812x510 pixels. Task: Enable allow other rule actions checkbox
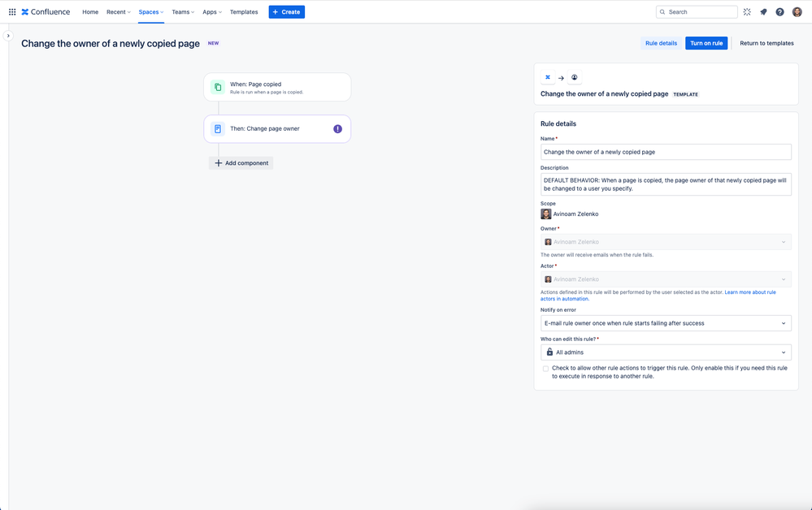pyautogui.click(x=545, y=369)
